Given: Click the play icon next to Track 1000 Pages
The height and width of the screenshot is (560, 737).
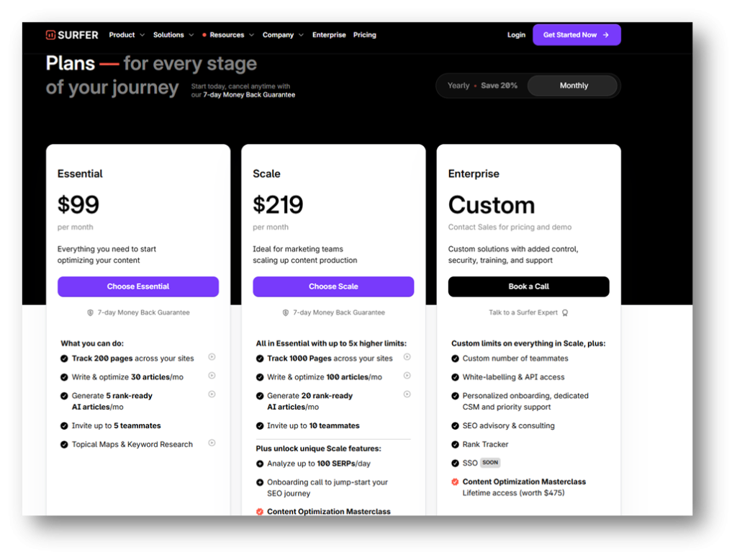Looking at the screenshot, I should tap(407, 356).
